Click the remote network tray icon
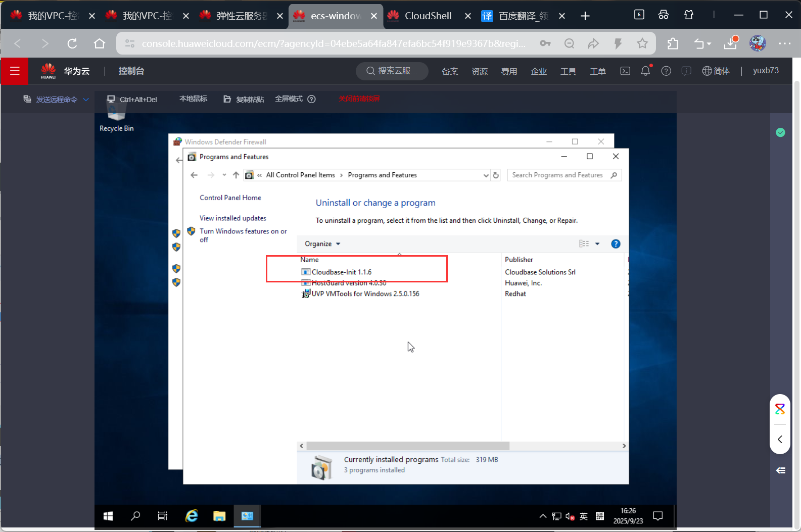Screen dimensions: 801x532 (556, 516)
